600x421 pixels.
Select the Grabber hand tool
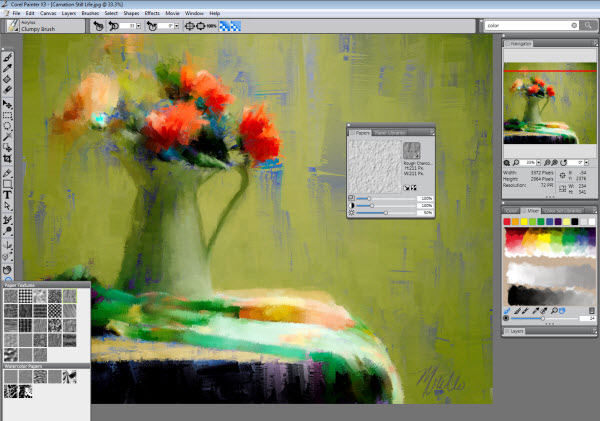(x=8, y=270)
